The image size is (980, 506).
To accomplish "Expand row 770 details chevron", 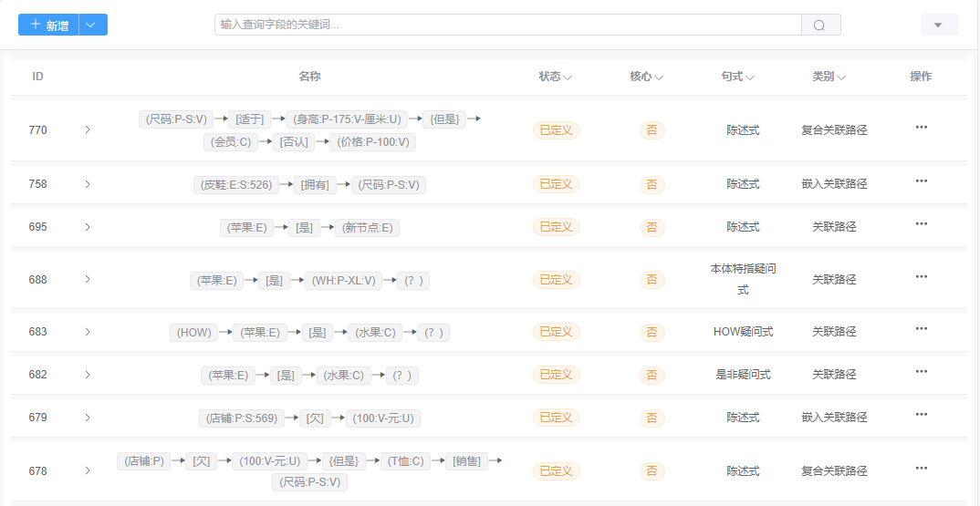I will (88, 130).
